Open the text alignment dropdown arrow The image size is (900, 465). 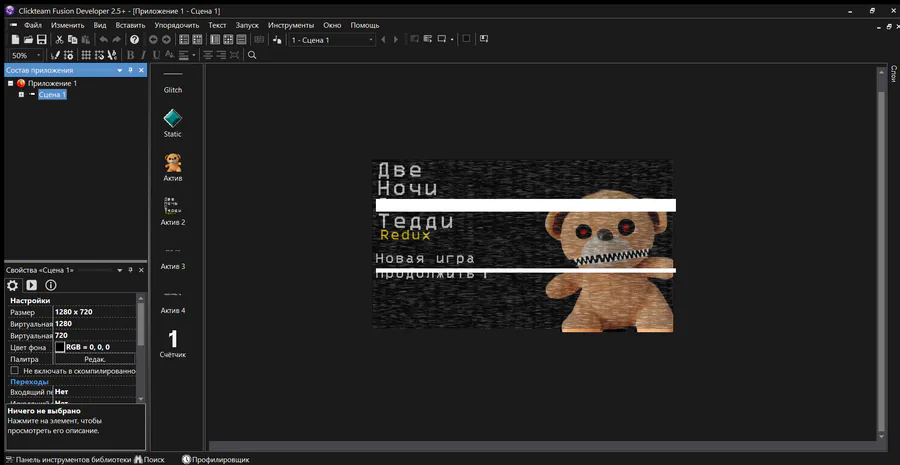tap(194, 56)
